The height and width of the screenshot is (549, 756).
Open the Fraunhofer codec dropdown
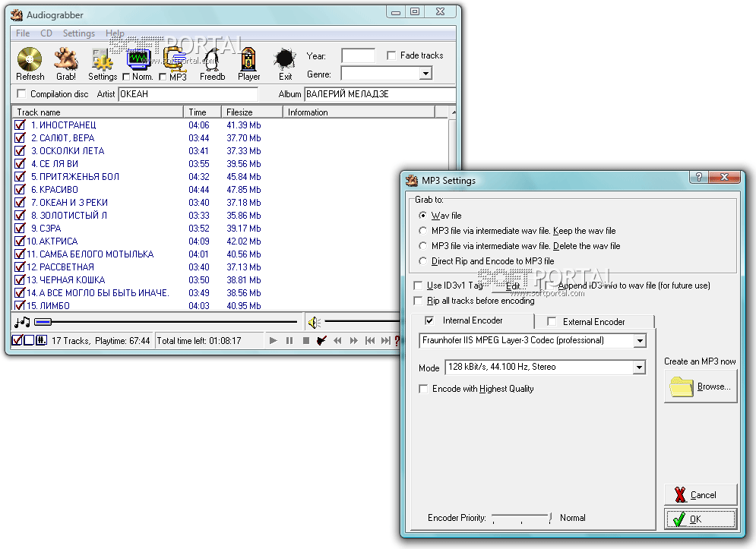(639, 341)
